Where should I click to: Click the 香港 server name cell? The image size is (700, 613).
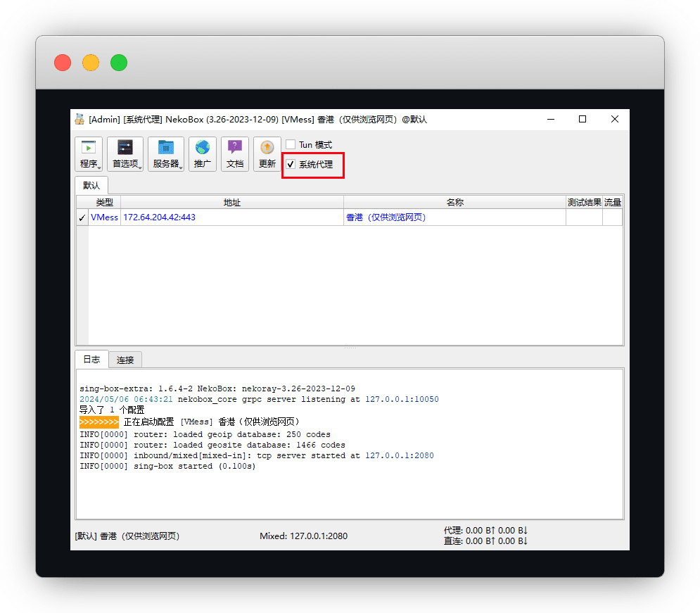386,217
